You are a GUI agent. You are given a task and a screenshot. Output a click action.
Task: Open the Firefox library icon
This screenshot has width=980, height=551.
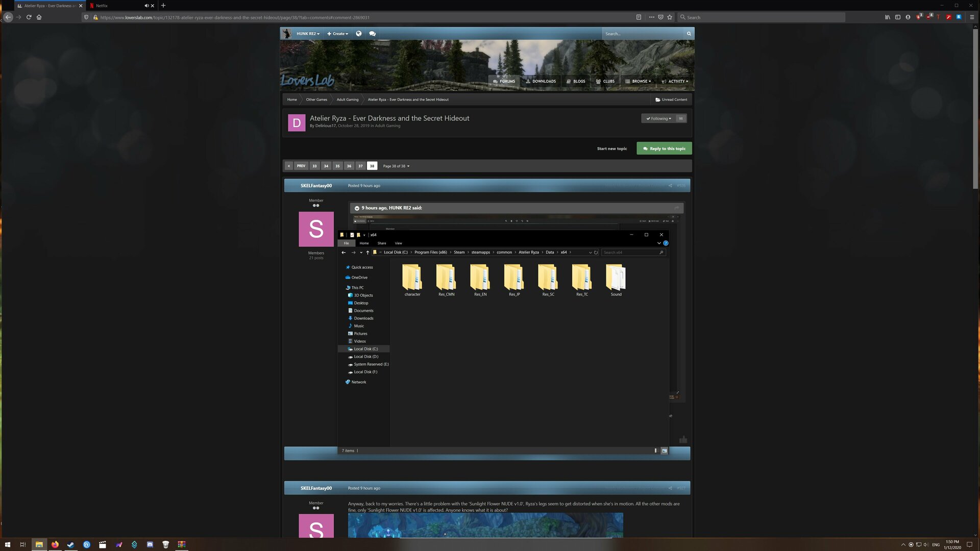(888, 17)
